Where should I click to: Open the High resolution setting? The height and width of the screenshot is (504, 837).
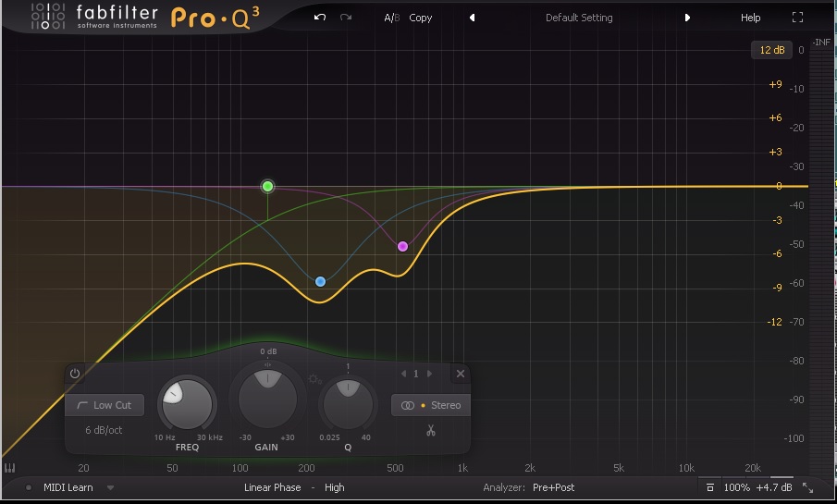(x=335, y=487)
